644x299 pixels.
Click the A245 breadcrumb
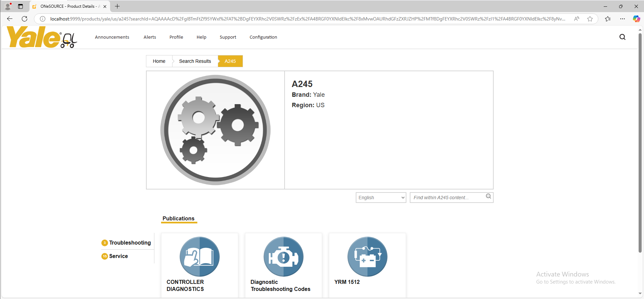tap(230, 61)
